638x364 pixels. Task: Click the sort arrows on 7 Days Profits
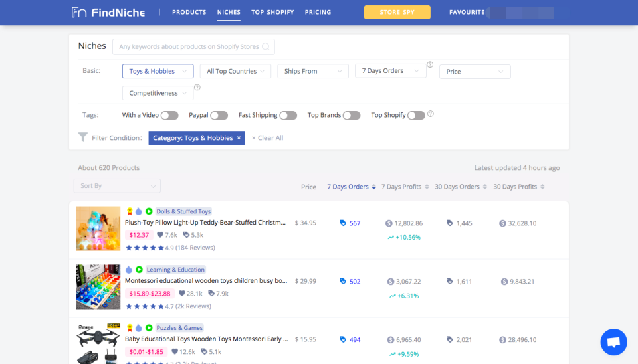(x=427, y=187)
